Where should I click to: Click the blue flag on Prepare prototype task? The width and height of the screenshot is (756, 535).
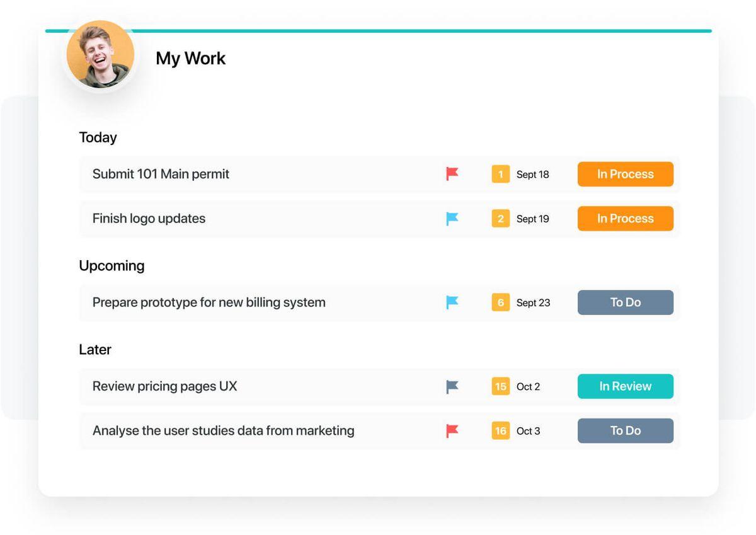tap(452, 302)
